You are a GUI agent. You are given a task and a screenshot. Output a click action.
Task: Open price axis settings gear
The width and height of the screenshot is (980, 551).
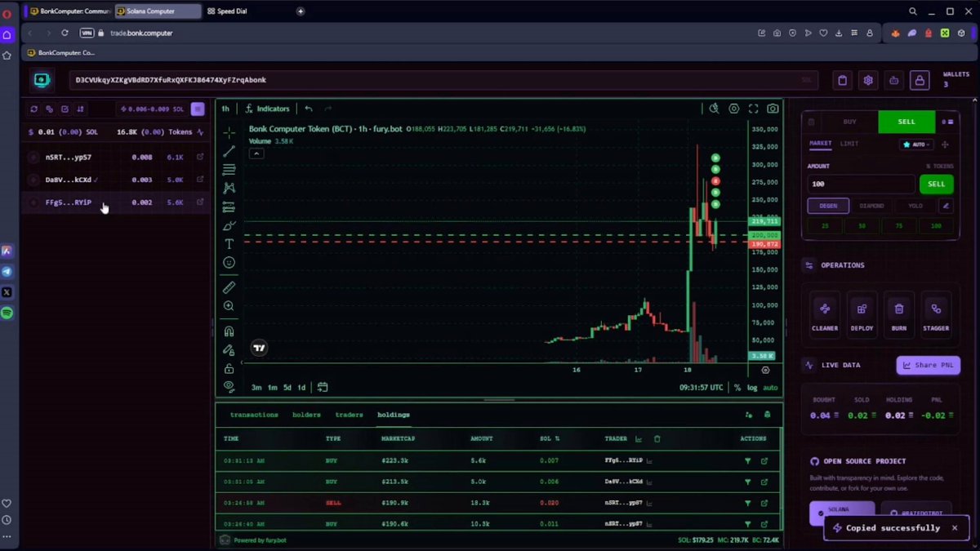tap(765, 370)
